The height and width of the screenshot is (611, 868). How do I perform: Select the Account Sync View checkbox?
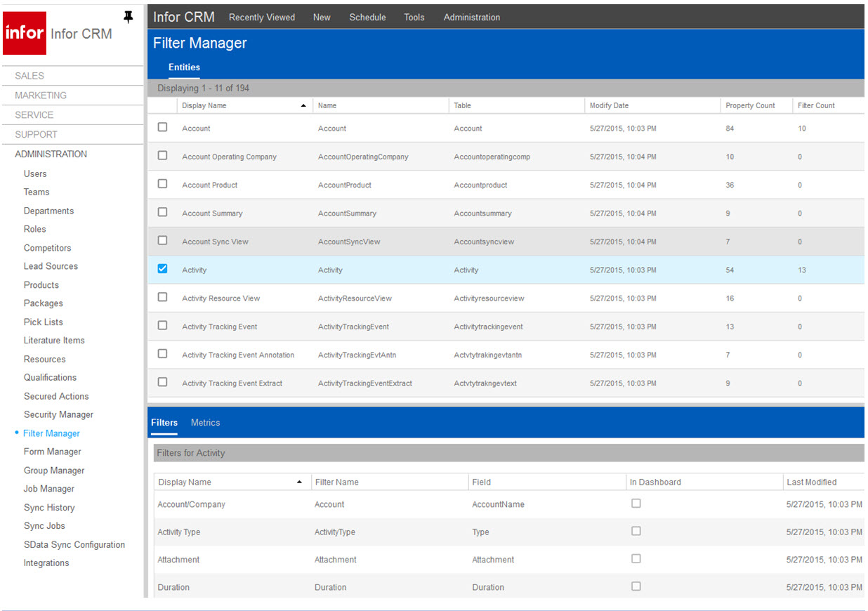(x=162, y=240)
